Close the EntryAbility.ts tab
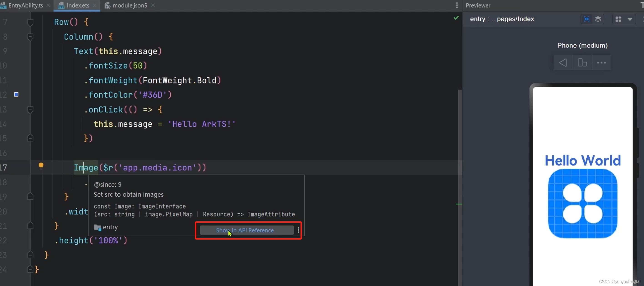 [x=48, y=5]
